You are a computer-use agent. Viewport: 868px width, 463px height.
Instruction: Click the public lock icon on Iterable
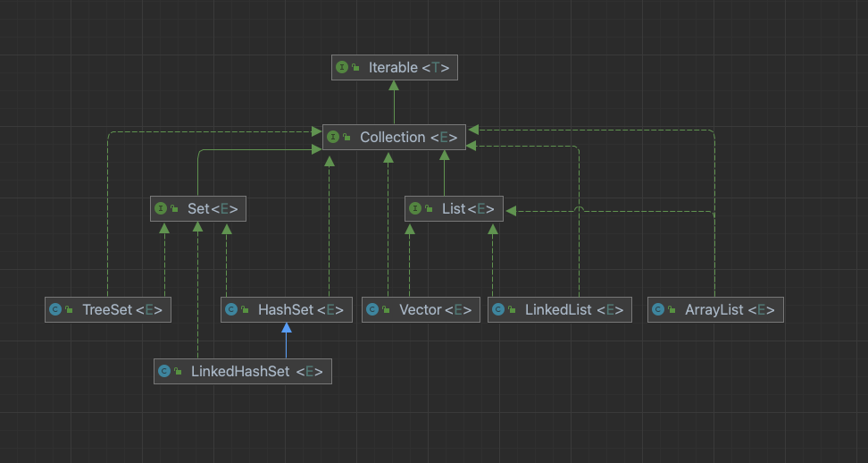point(355,68)
